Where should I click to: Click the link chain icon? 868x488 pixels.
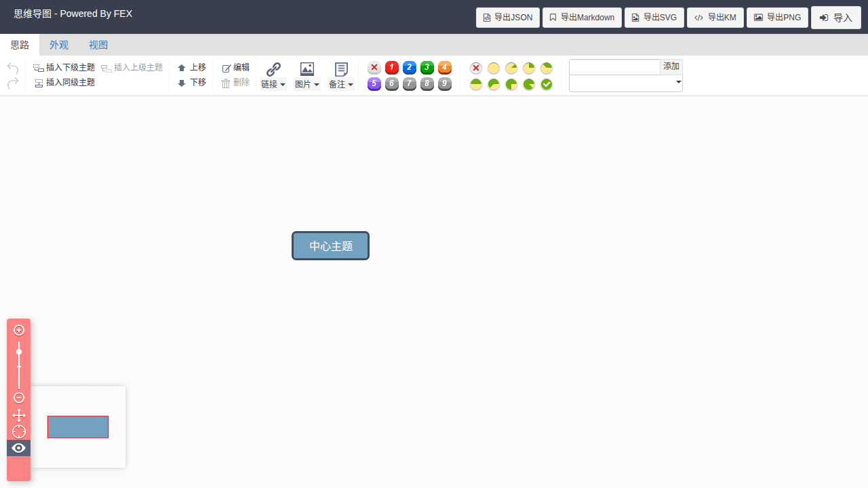click(273, 69)
